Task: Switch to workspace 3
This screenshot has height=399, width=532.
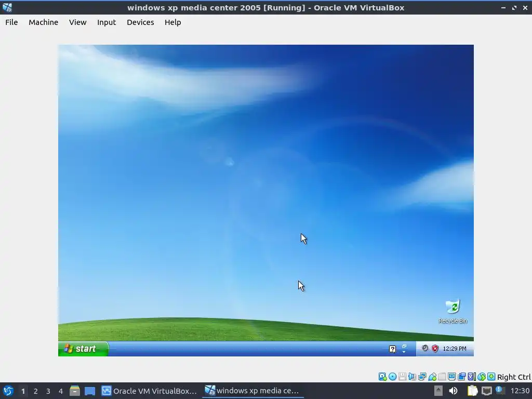Action: pos(48,391)
